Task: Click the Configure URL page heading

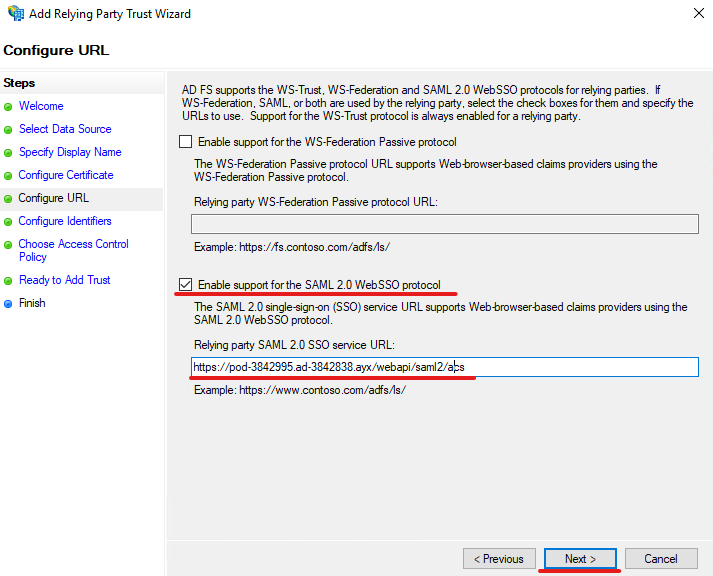Action: 56,50
